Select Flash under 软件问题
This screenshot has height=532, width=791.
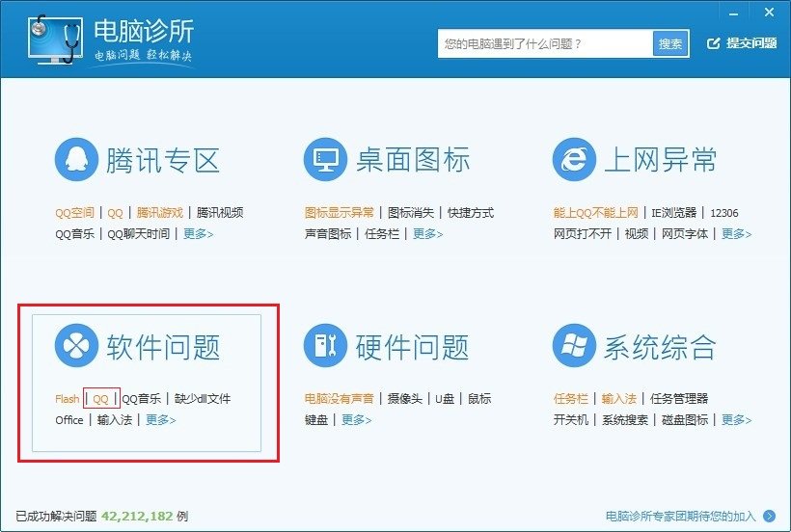coord(68,399)
